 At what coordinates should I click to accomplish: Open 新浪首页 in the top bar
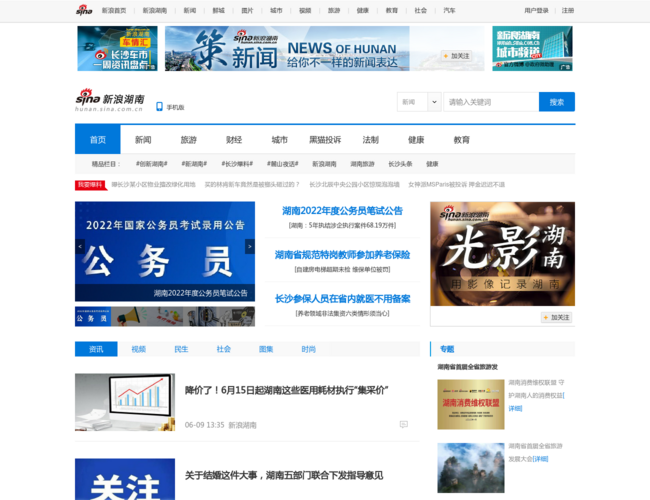click(114, 10)
